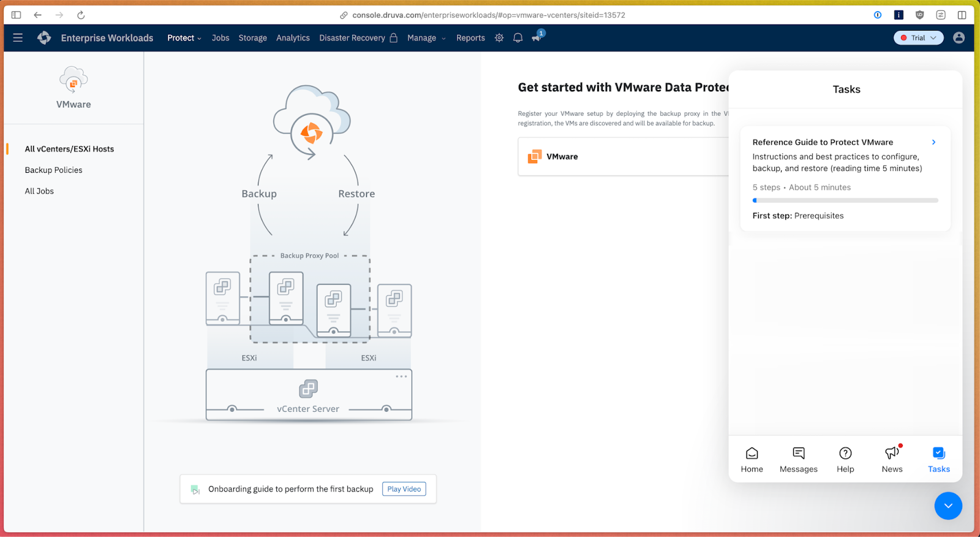This screenshot has width=980, height=537.
Task: Switch to the Tasks tab
Action: pyautogui.click(x=938, y=460)
